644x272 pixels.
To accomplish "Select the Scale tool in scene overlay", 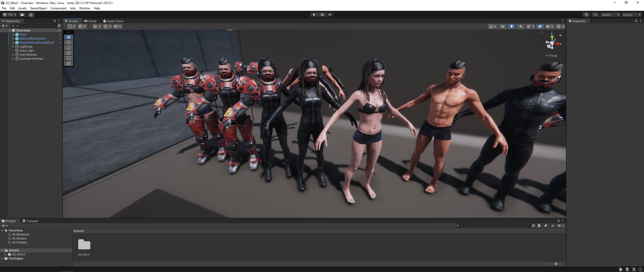I will tap(68, 53).
